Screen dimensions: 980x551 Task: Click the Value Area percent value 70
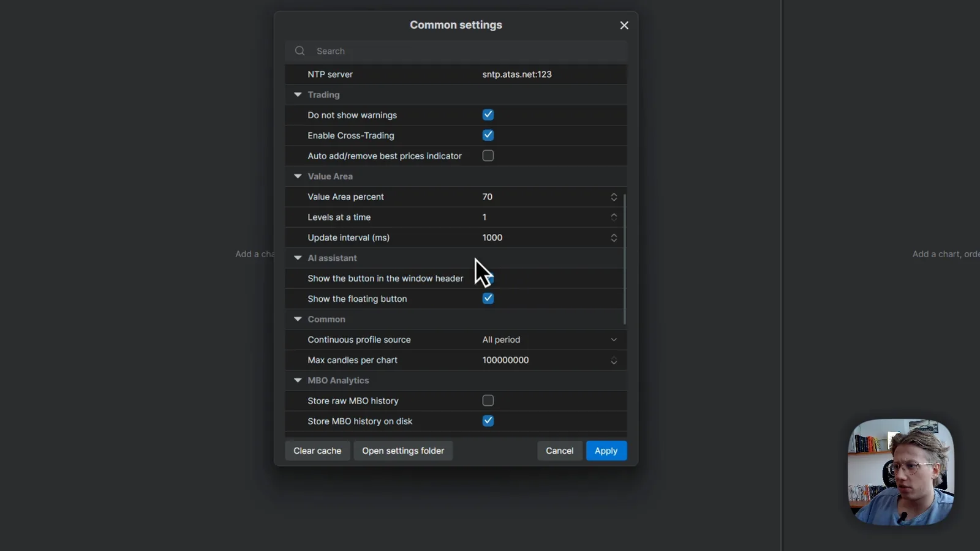tap(488, 197)
